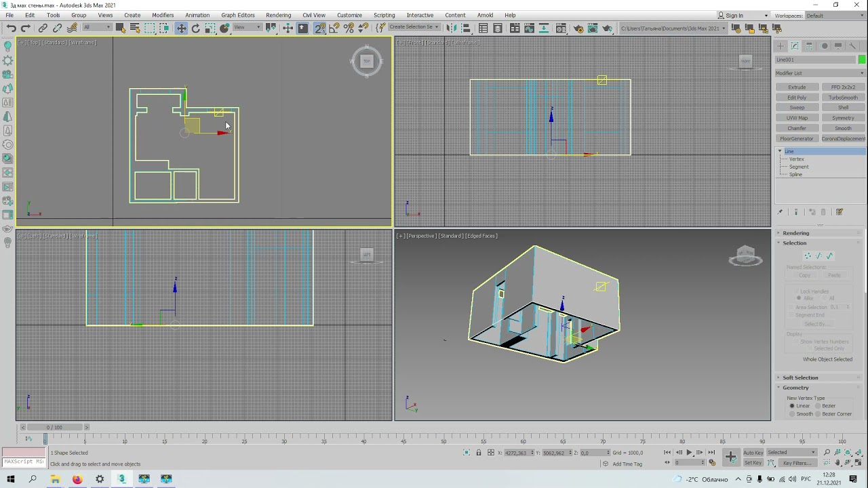Viewport: 868px width, 488px height.
Task: Expand the Rendering rollout
Action: (x=796, y=233)
